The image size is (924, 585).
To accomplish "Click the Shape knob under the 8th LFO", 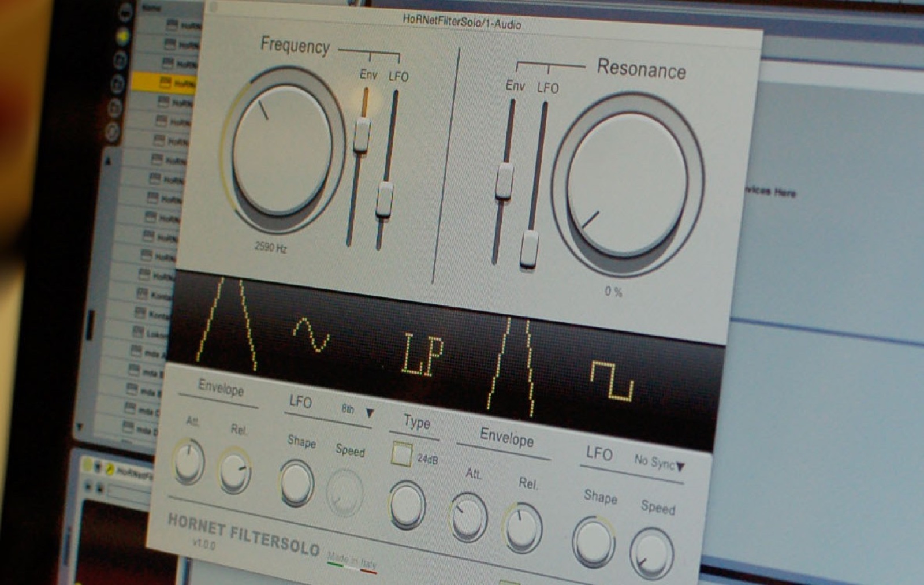I will point(297,483).
